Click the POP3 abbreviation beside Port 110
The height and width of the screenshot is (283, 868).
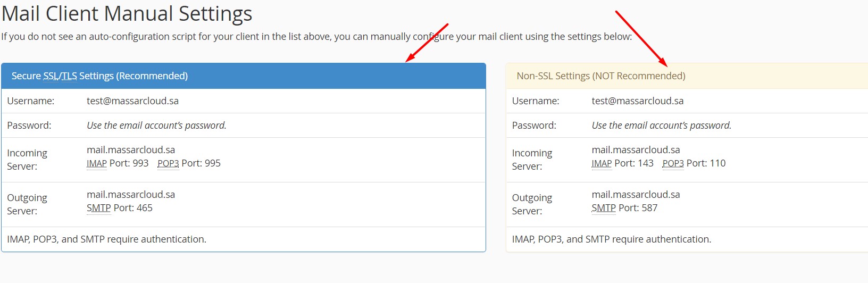673,164
